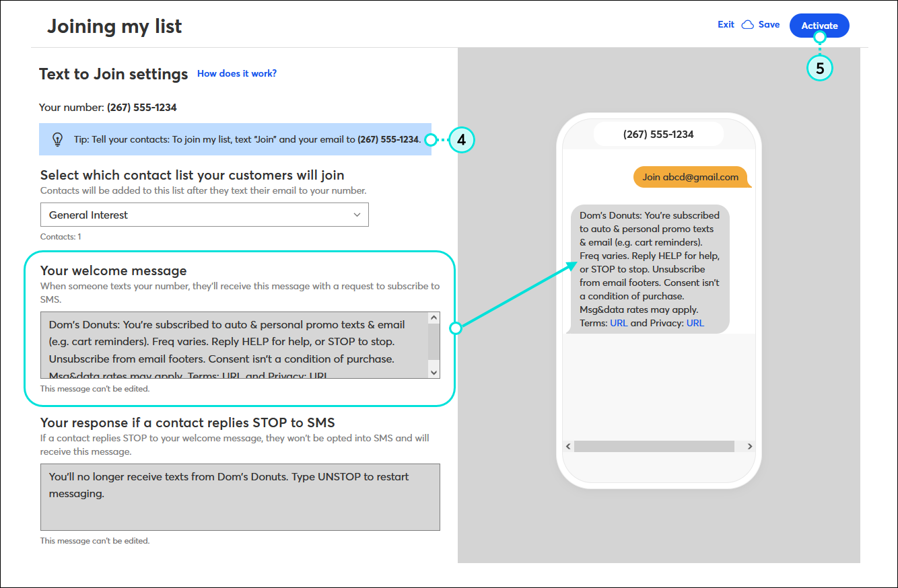Click the 'Contacts: 1' text
898x588 pixels.
point(61,237)
